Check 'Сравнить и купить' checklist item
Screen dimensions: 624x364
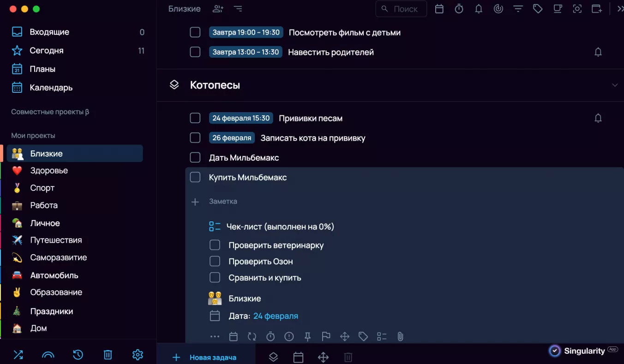tap(215, 277)
